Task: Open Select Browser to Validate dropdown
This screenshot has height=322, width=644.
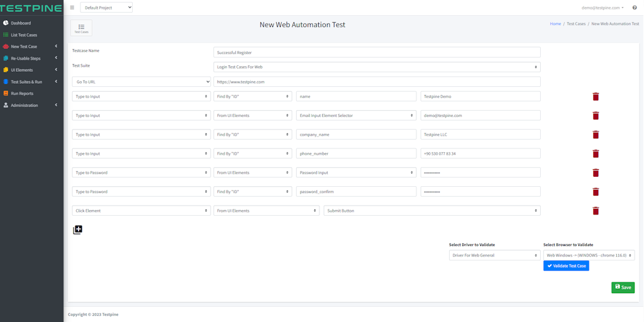Action: 589,255
